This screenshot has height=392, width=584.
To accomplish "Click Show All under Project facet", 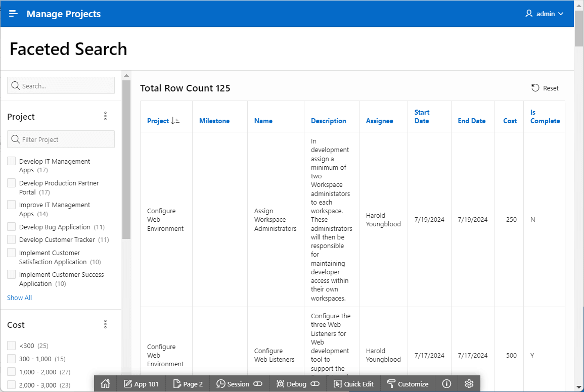I will (19, 298).
